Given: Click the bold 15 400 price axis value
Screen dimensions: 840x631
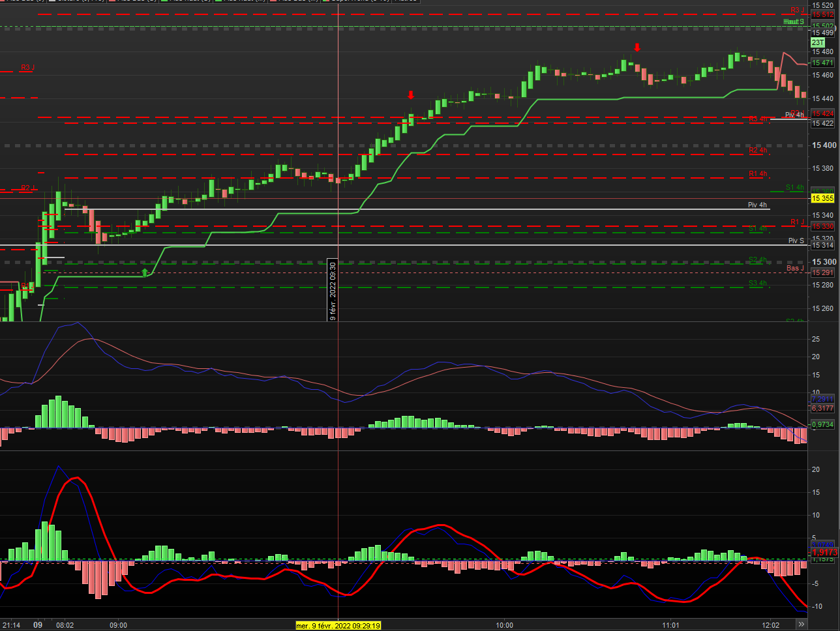Looking at the screenshot, I should point(824,145).
